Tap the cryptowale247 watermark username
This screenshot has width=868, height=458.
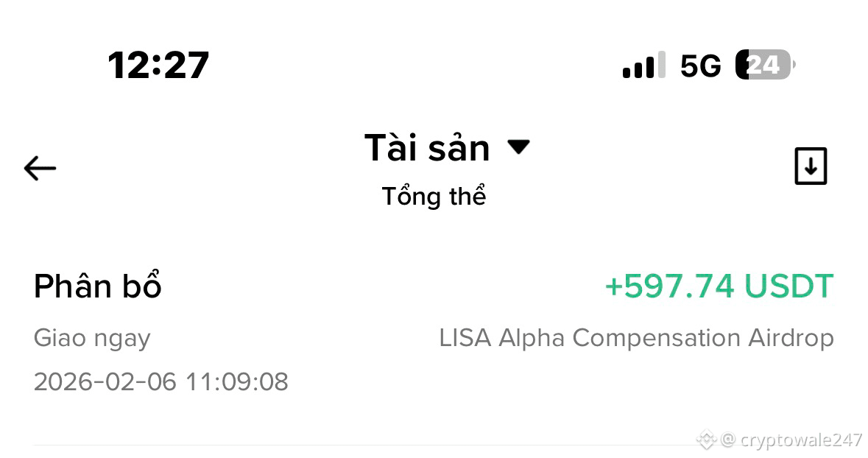801,440
